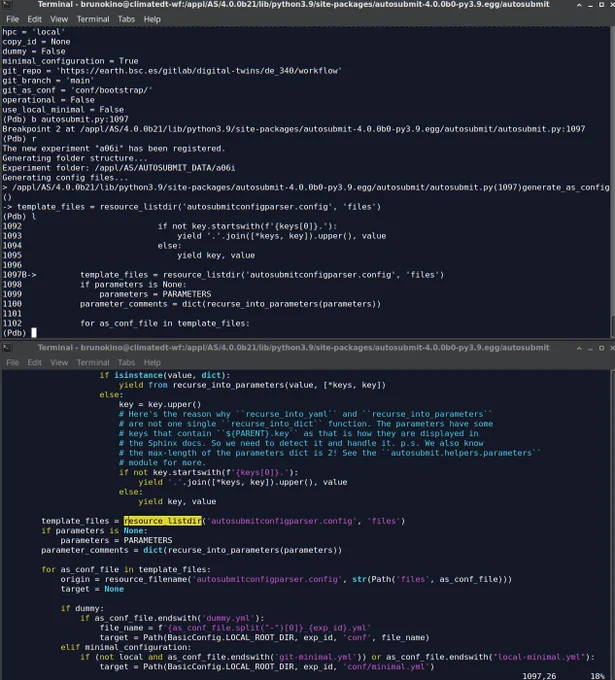Click the highlighted resource_listdir word

click(163, 521)
